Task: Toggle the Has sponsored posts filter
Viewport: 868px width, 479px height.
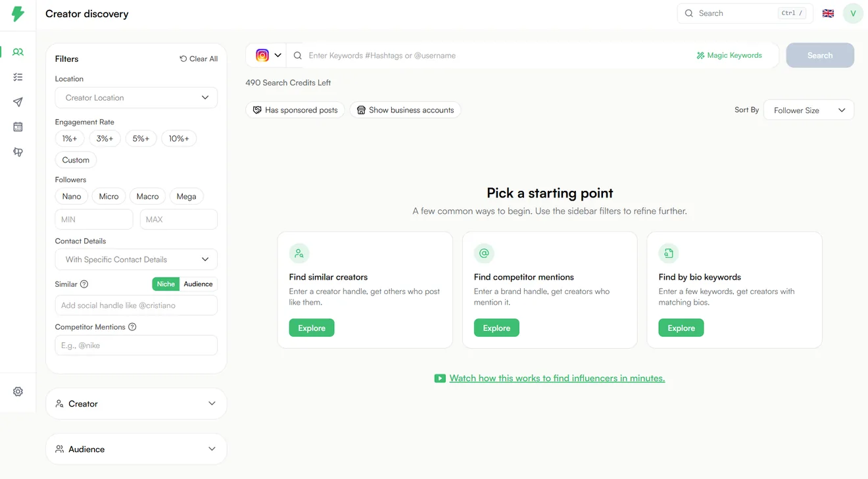Action: 295,110
